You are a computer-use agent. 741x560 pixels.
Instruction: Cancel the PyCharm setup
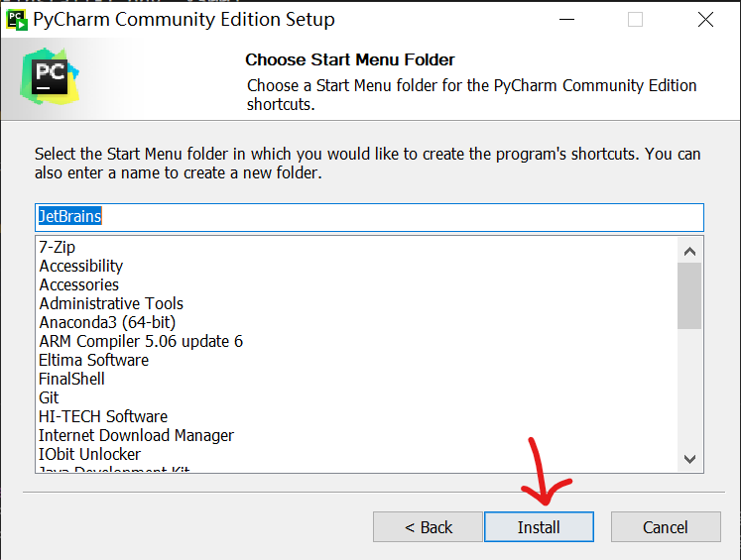click(x=666, y=527)
